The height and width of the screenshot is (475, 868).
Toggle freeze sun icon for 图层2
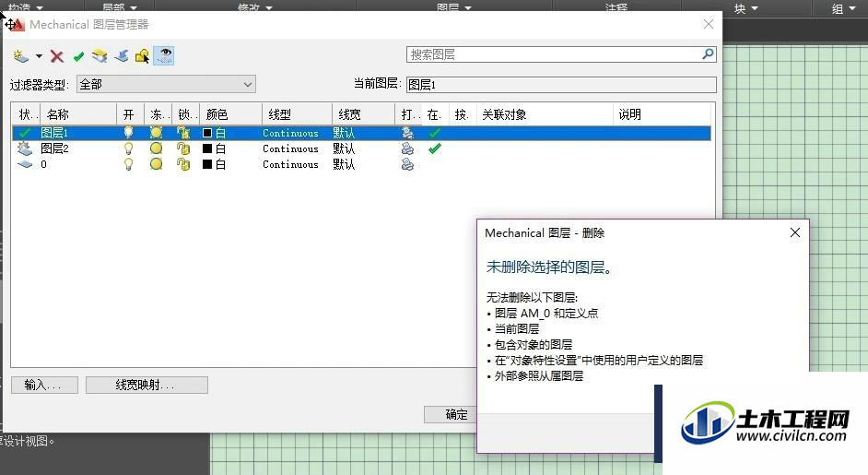[x=156, y=148]
